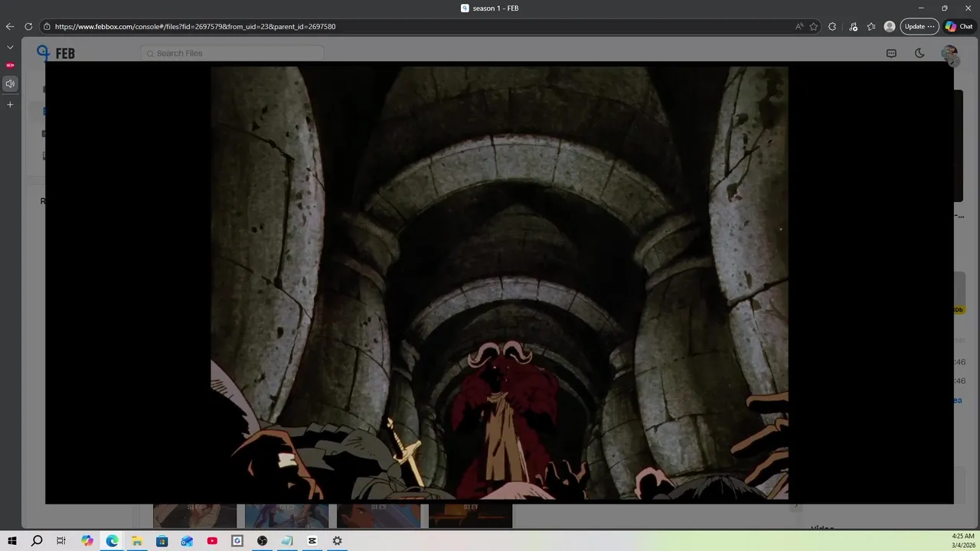Open Task View on taskbar

click(61, 540)
